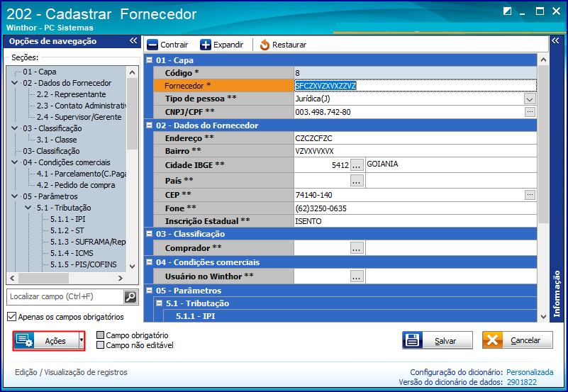
Task: Click the Fornecedor name input field
Action: tap(415, 86)
